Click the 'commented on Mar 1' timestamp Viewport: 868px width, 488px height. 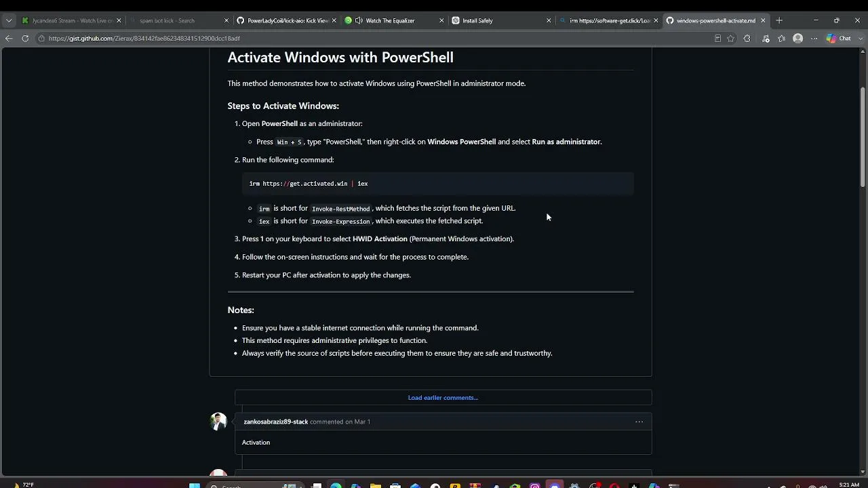click(x=340, y=422)
